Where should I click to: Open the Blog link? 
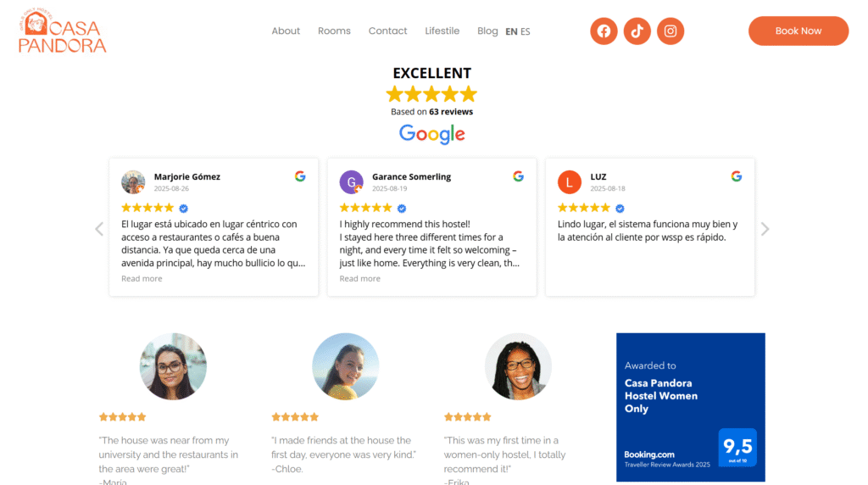pyautogui.click(x=487, y=31)
